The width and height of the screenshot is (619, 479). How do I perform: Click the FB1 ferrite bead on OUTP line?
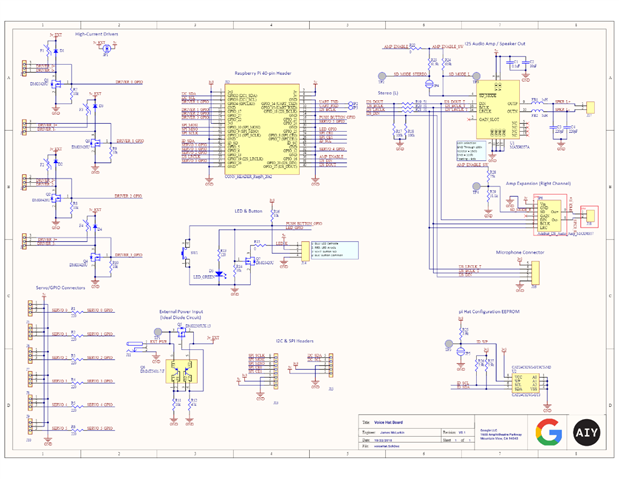coord(537,102)
